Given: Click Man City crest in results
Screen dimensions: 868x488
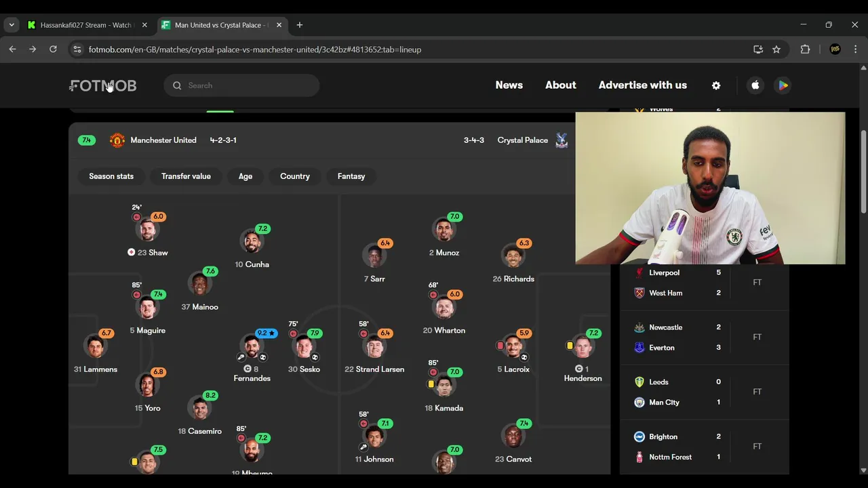Looking at the screenshot, I should (x=639, y=403).
